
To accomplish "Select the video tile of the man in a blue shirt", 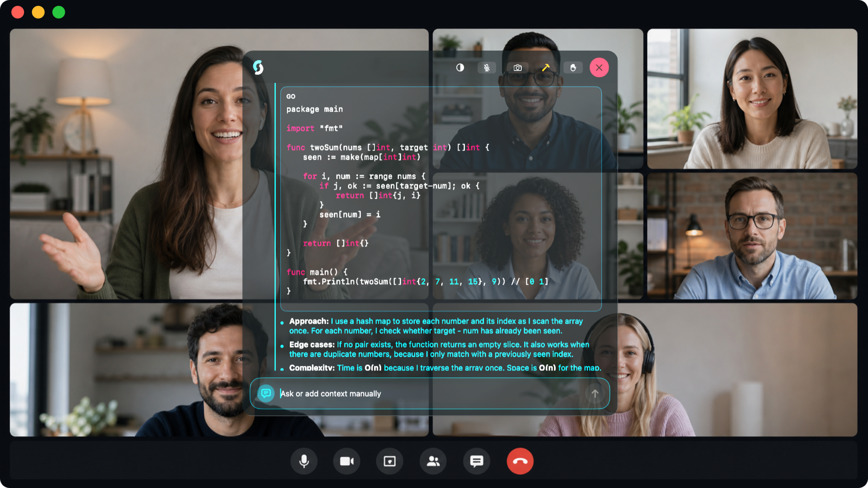I will 752,236.
